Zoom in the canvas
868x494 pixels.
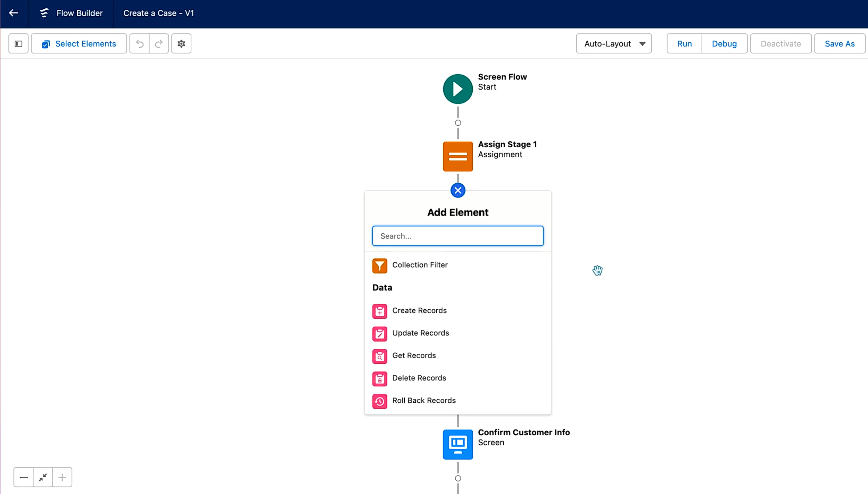tap(62, 477)
